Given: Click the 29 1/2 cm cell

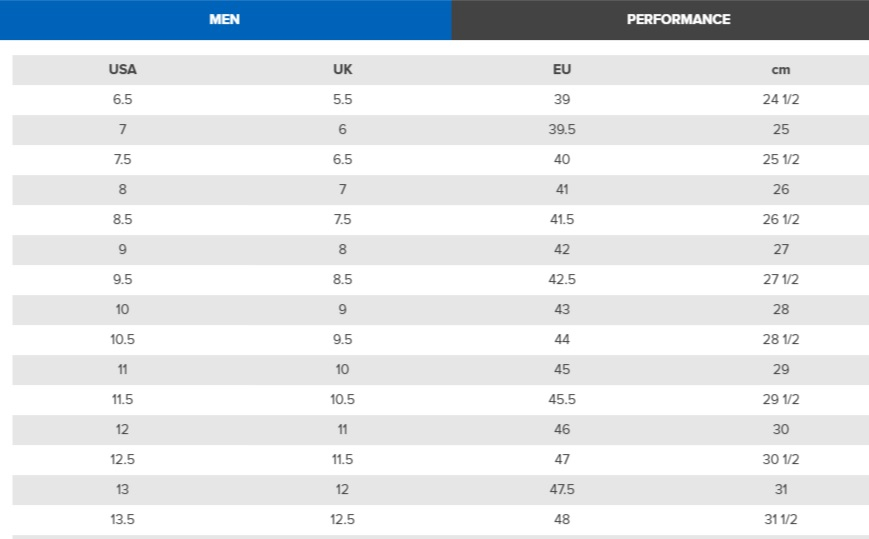Looking at the screenshot, I should (781, 399).
